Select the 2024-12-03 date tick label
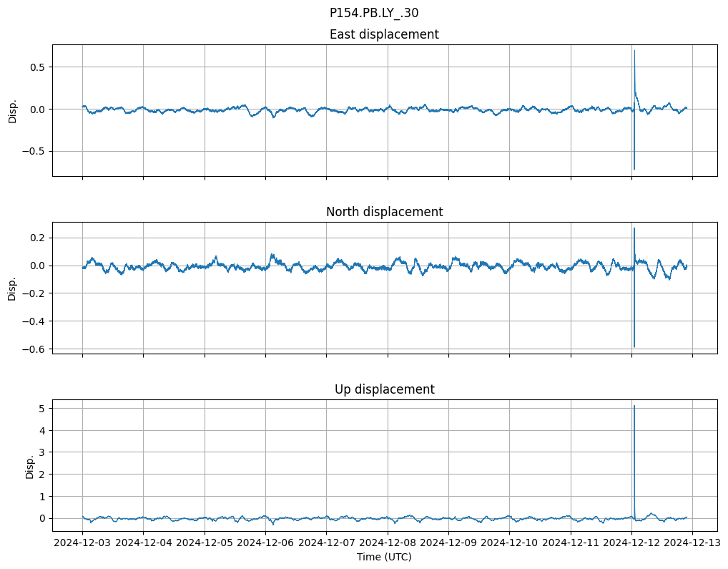Viewport: 728px width, 569px height. 82,543
